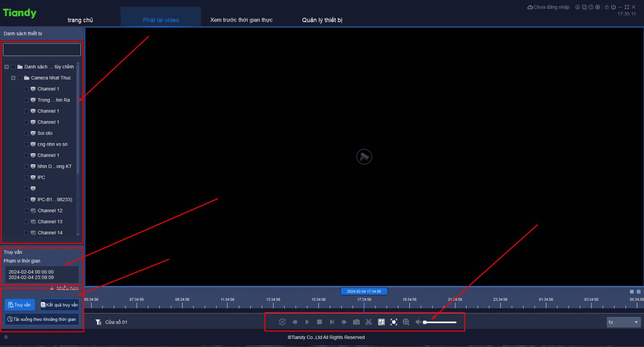644x347 pixels.
Task: Check the Camera Nhat Thuc checkbox
Action: (x=20, y=78)
